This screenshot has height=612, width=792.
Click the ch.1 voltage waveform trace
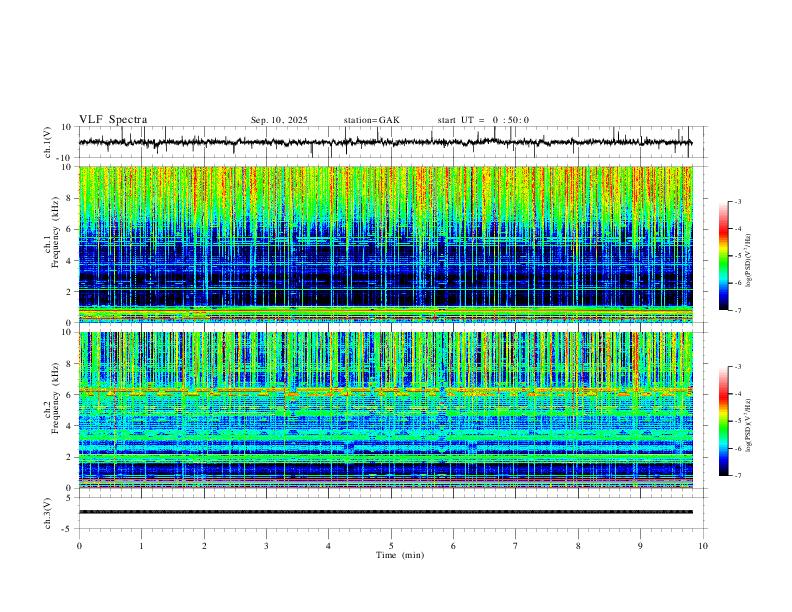[x=385, y=142]
